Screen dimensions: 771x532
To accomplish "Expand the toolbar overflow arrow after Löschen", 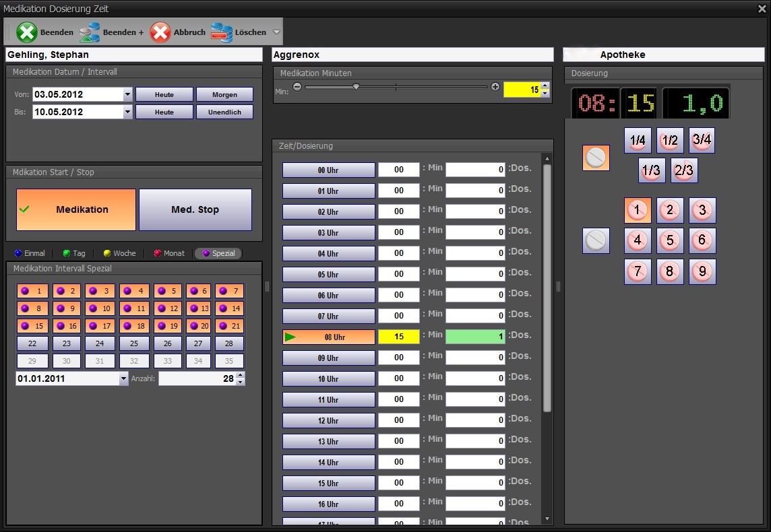I will pos(276,32).
